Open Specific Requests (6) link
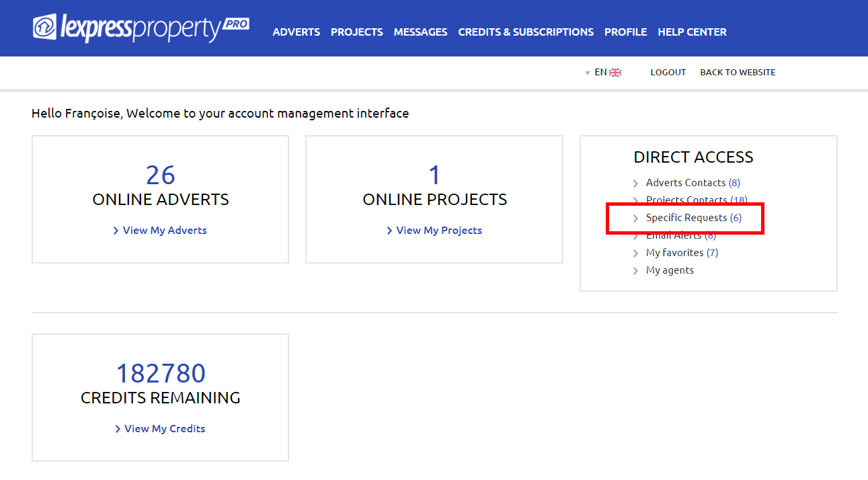The width and height of the screenshot is (868, 480). (x=694, y=218)
